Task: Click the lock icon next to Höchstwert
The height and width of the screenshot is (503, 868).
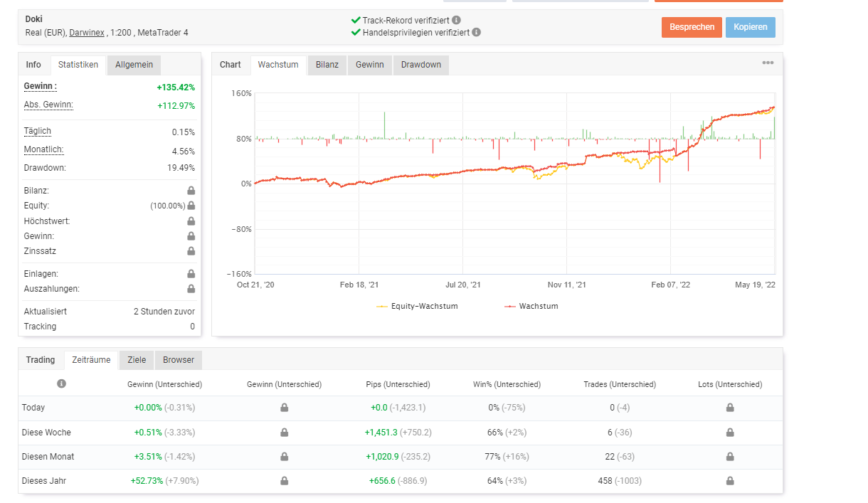Action: click(191, 221)
